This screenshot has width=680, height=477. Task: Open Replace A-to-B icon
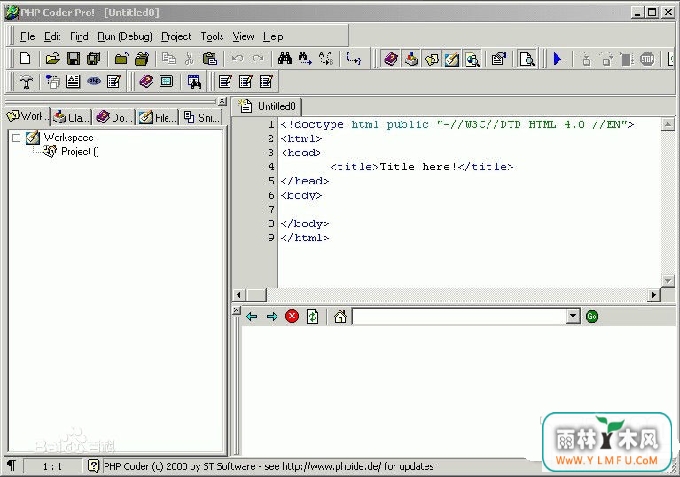[x=326, y=58]
